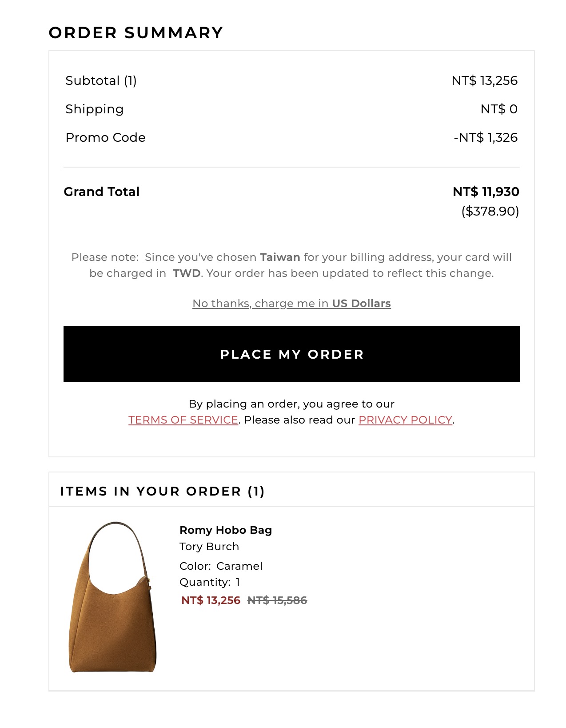Screen dimensions: 566x728
Task: Click the Order Summary heading
Action: tap(136, 32)
